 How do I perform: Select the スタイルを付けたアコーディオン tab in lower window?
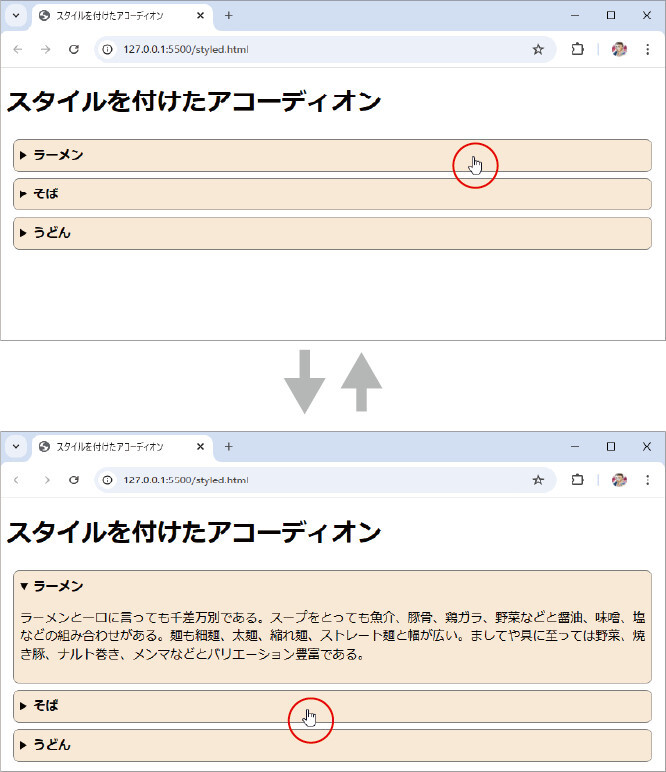[110, 447]
